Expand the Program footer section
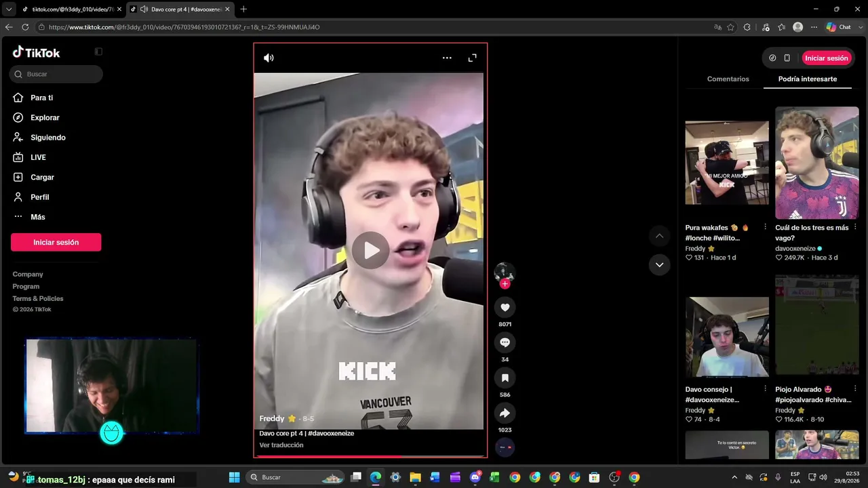868x488 pixels. [26, 287]
